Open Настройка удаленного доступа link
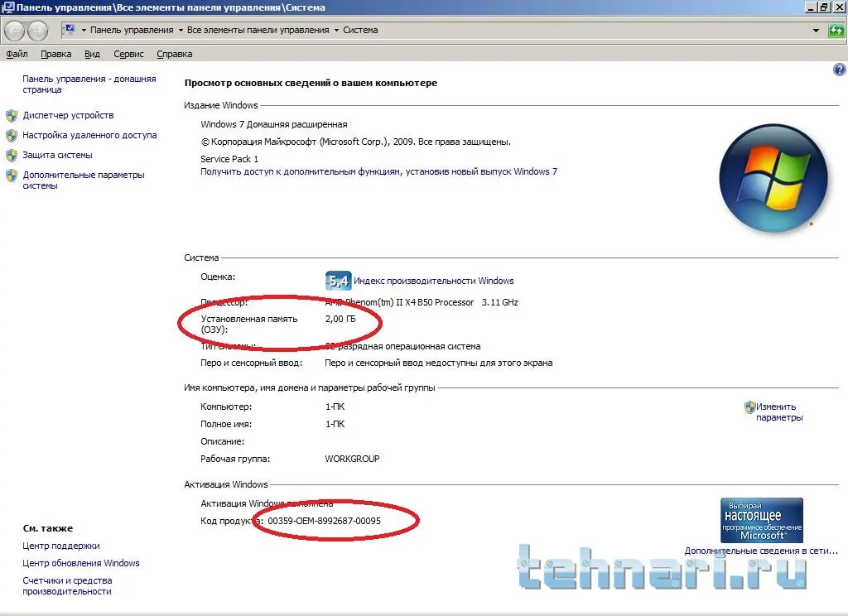The width and height of the screenshot is (848, 616). click(89, 135)
